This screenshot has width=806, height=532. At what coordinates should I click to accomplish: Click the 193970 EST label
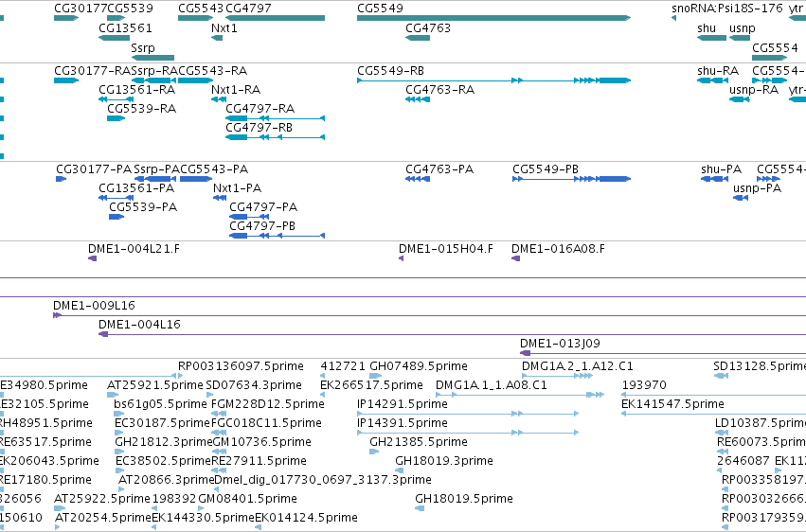pyautogui.click(x=644, y=385)
